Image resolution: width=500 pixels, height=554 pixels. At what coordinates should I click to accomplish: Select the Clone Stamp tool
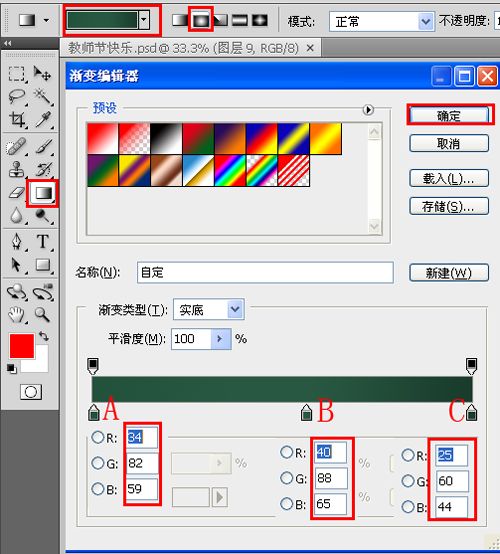(16, 169)
